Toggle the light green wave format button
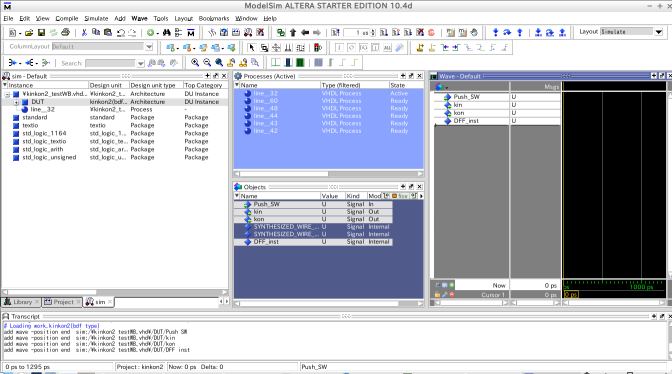Viewport: 672px width, 374px height. pyautogui.click(x=276, y=63)
